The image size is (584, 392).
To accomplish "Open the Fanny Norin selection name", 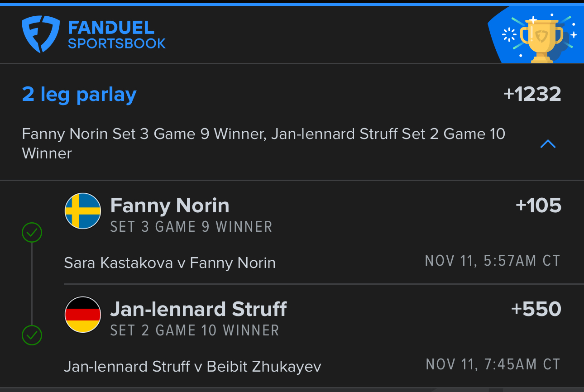I will click(170, 206).
